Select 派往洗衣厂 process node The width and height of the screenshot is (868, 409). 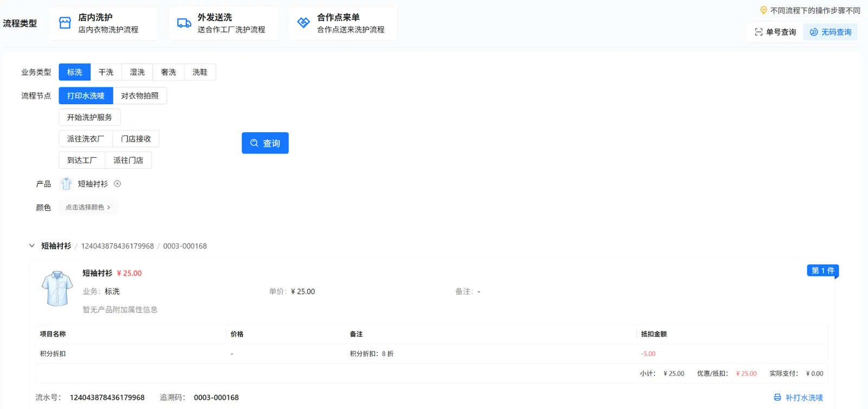pos(86,139)
